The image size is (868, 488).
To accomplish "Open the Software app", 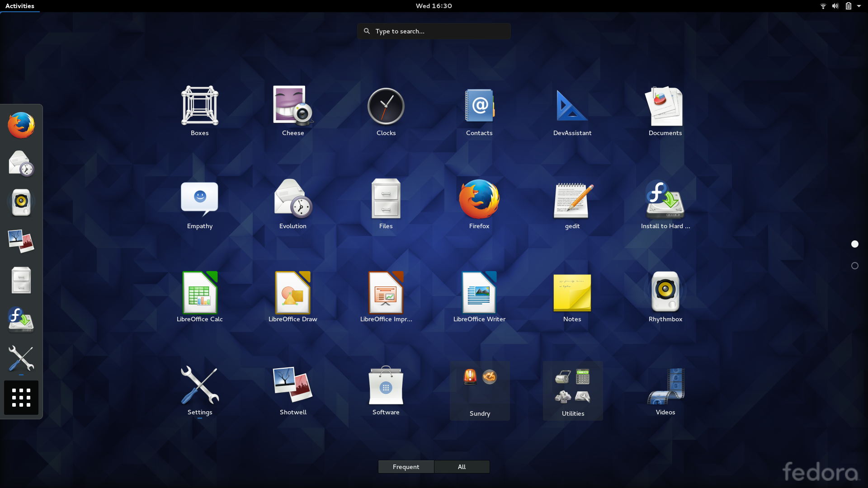I will coord(386,390).
